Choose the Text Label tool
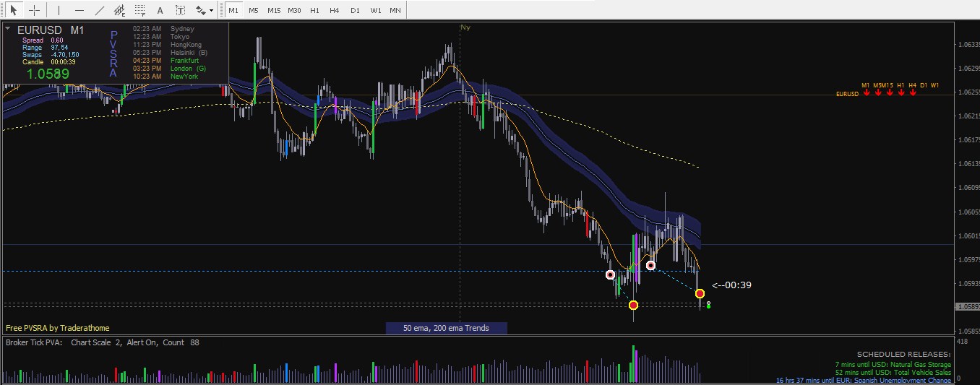 [x=180, y=10]
